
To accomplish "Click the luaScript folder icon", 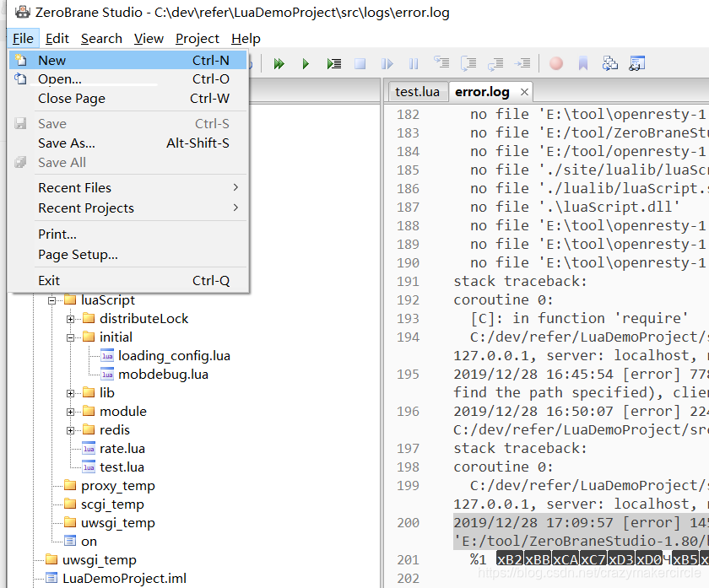I will [70, 299].
